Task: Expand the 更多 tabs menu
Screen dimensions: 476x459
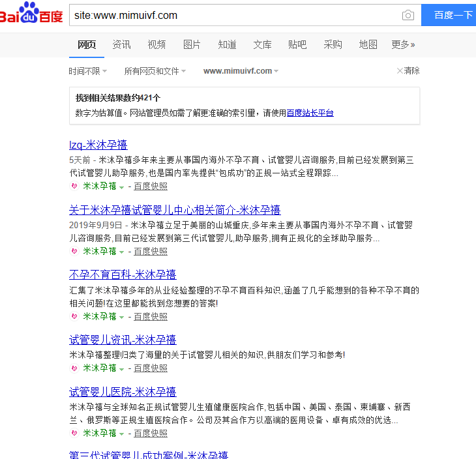Action: point(403,44)
